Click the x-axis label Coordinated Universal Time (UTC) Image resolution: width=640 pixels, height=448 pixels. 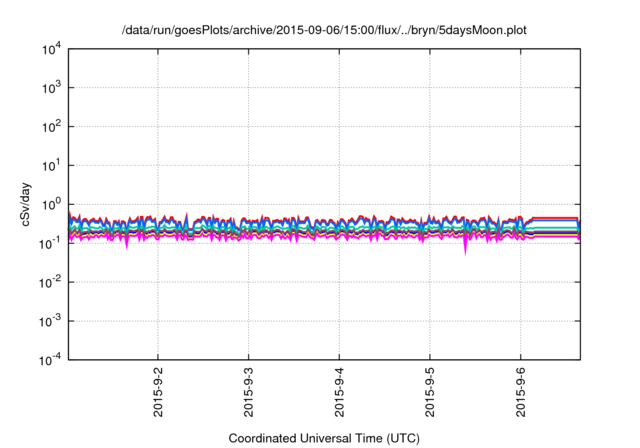[324, 439]
